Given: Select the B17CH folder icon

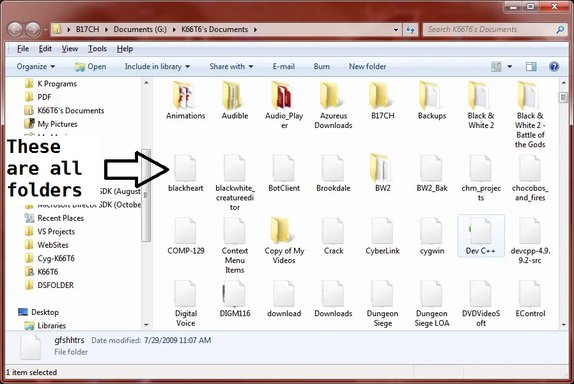Looking at the screenshot, I should tap(381, 95).
